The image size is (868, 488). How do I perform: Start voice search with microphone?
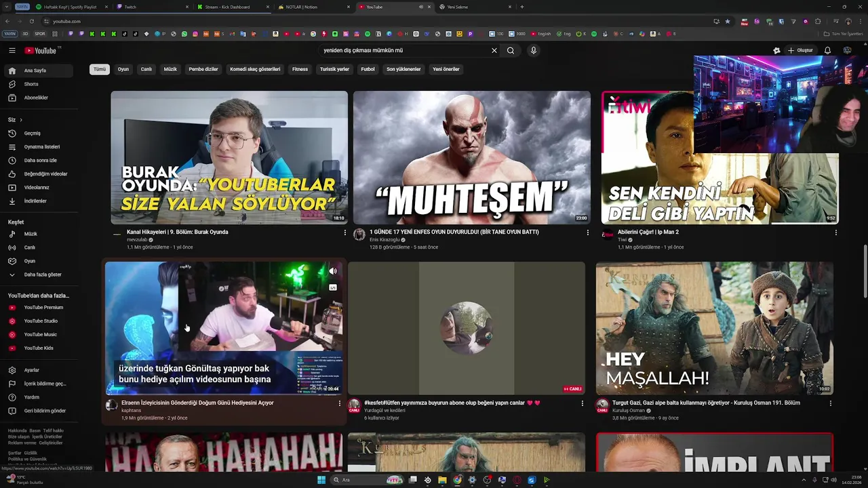(534, 50)
